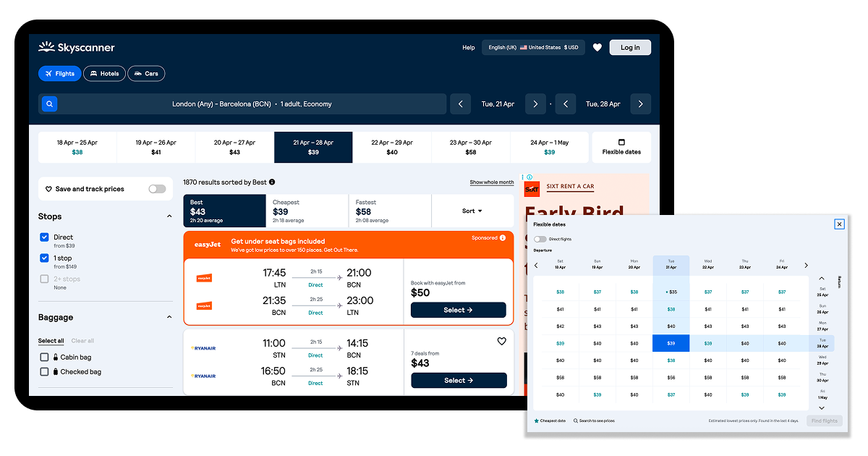The image size is (868, 456).
Task: Save the Ryanair flight with its heart icon
Action: point(501,341)
